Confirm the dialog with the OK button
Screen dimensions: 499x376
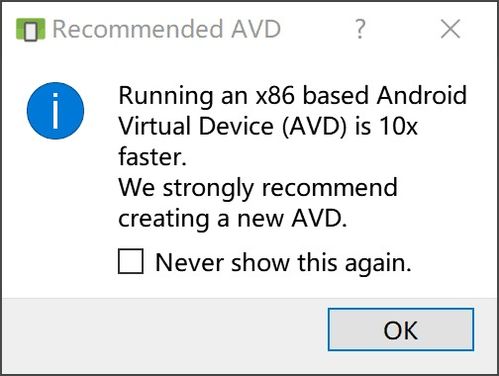pyautogui.click(x=400, y=329)
